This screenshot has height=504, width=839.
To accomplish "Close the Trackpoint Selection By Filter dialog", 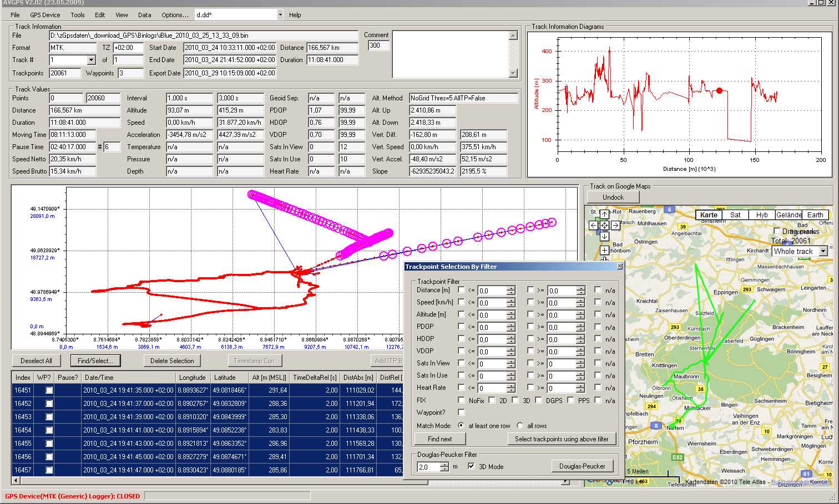I will click(620, 267).
